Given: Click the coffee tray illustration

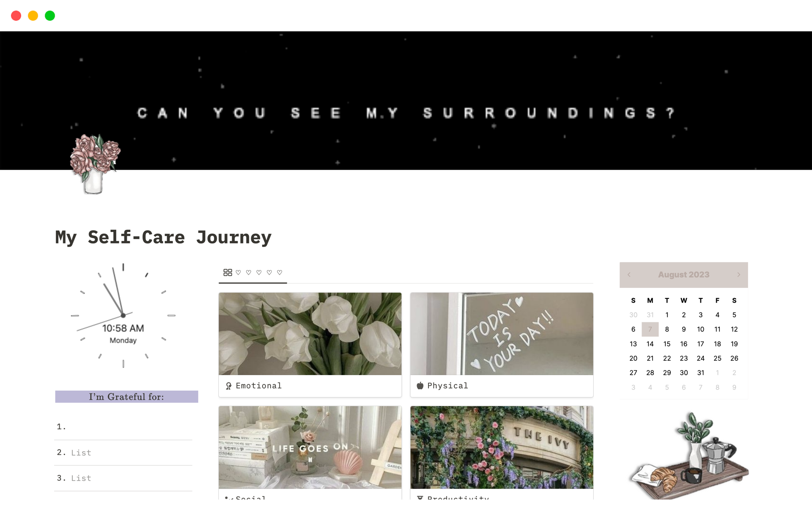Looking at the screenshot, I should [x=689, y=456].
